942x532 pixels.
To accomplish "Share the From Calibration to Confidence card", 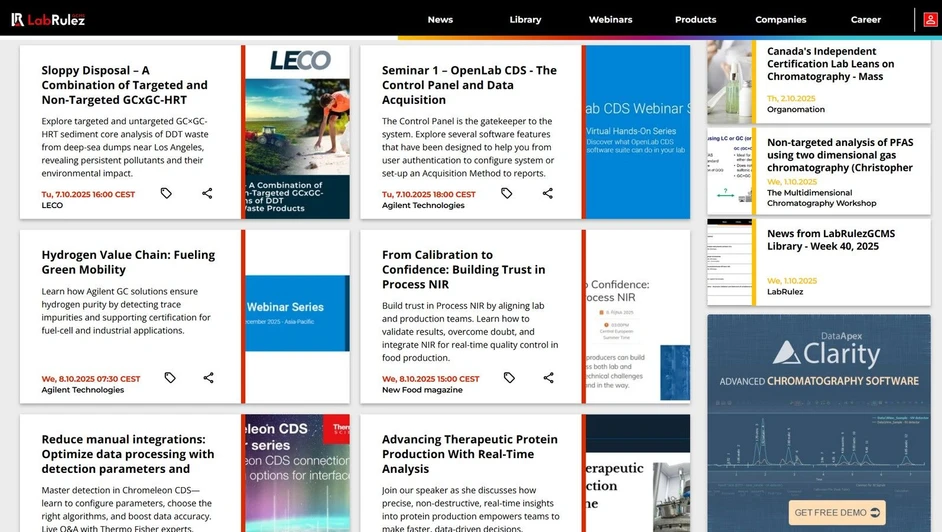I will [x=548, y=378].
